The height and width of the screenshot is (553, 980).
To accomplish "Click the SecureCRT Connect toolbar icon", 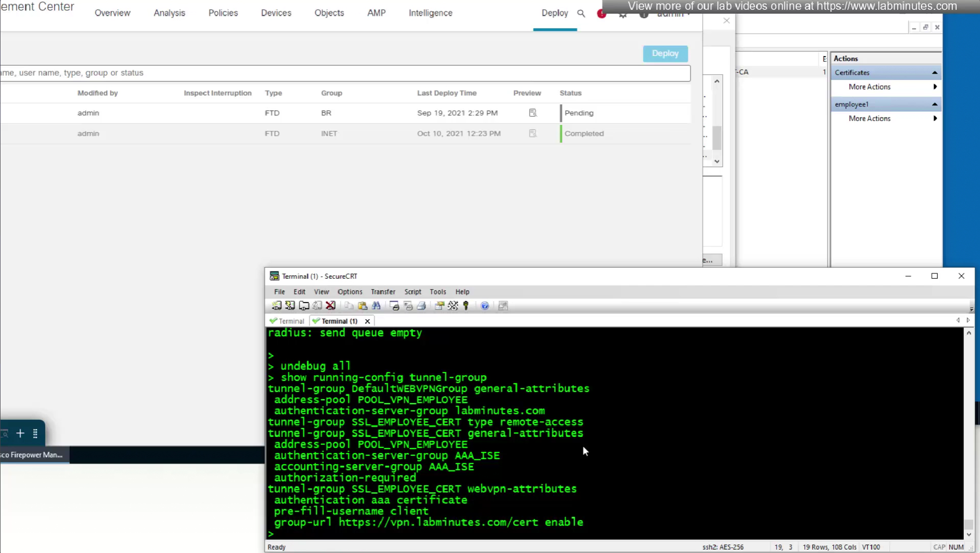I will (x=276, y=306).
